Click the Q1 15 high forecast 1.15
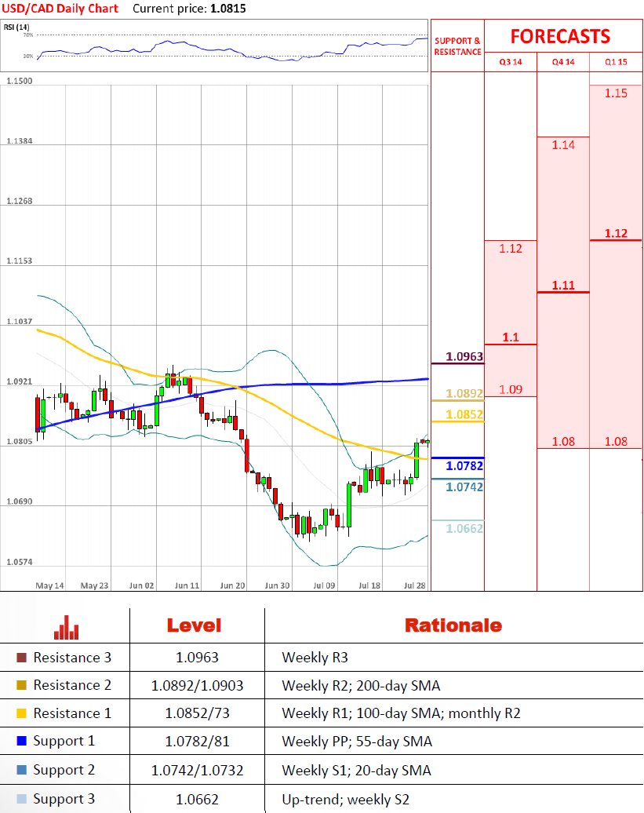The width and height of the screenshot is (644, 813). pyautogui.click(x=616, y=93)
